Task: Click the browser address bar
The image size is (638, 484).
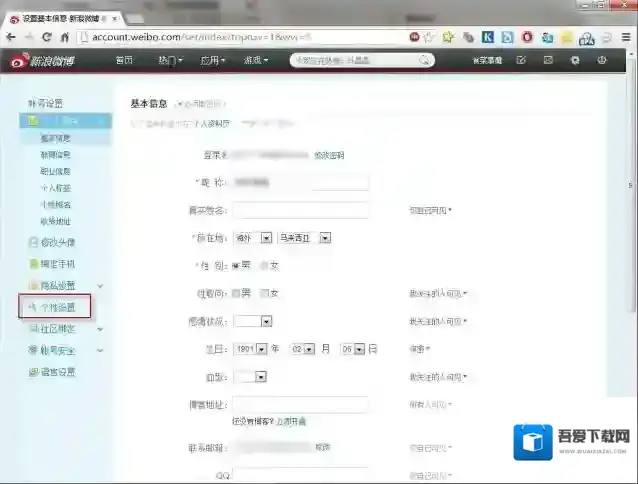Action: coord(242,37)
